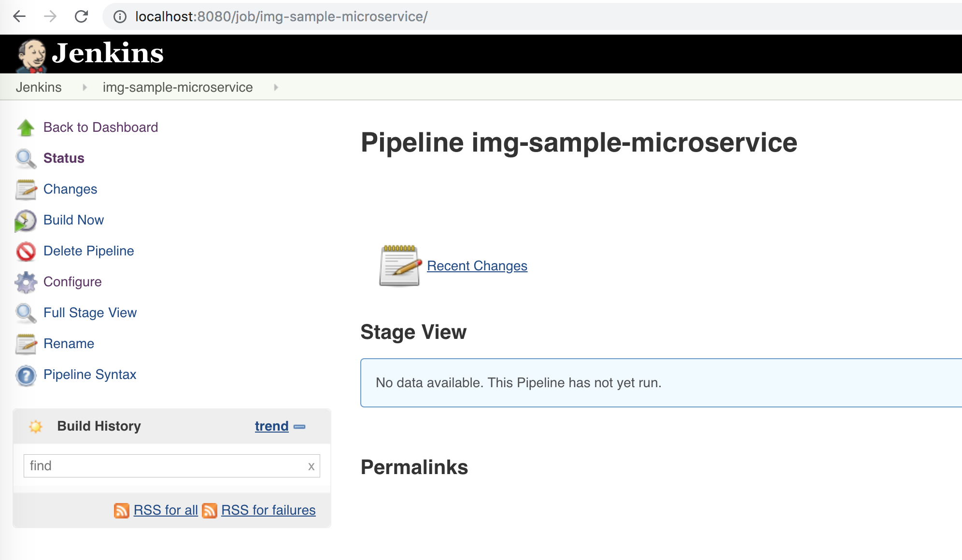Click the 'No data available' pipeline message
962x560 pixels.
tap(519, 383)
